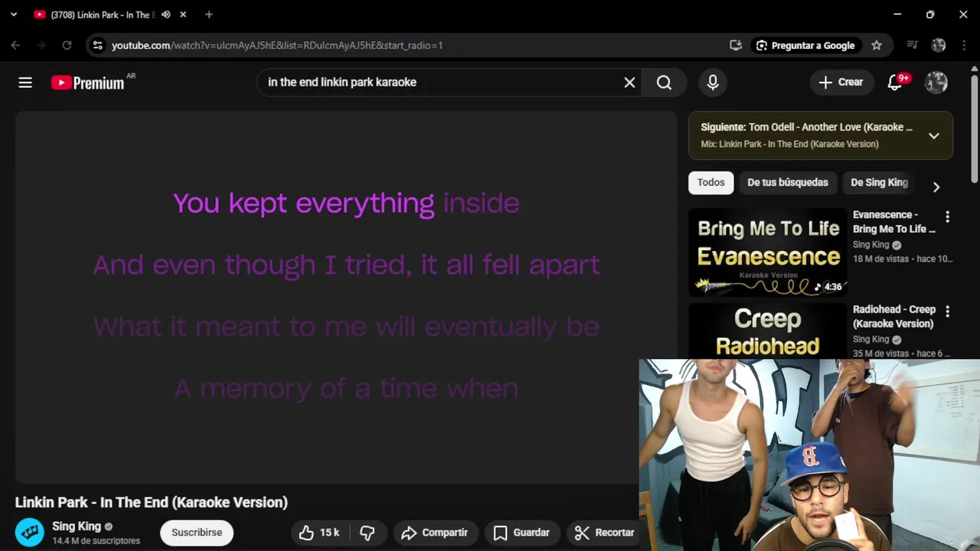Like the video (15 k)
Image resolution: width=980 pixels, height=551 pixels.
(x=319, y=533)
